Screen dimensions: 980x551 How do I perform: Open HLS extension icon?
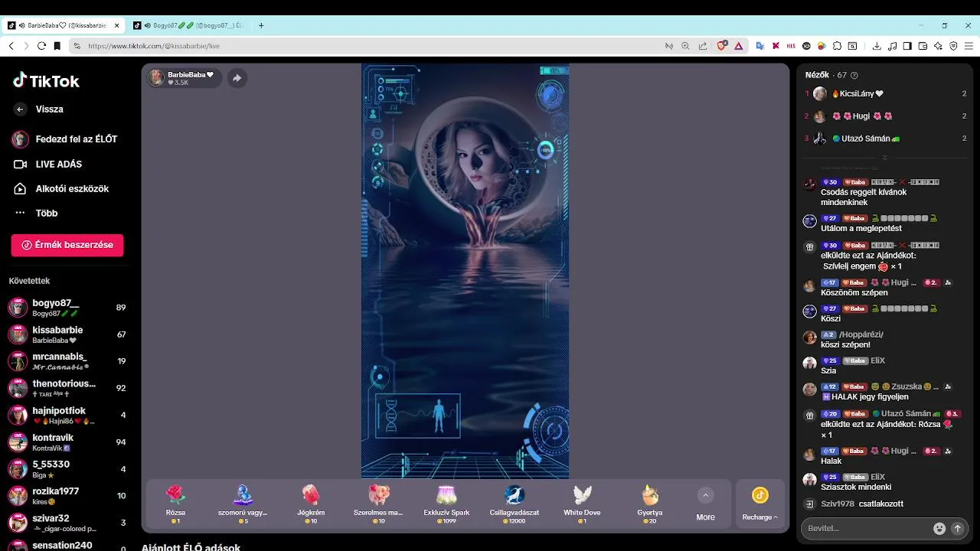pos(791,46)
